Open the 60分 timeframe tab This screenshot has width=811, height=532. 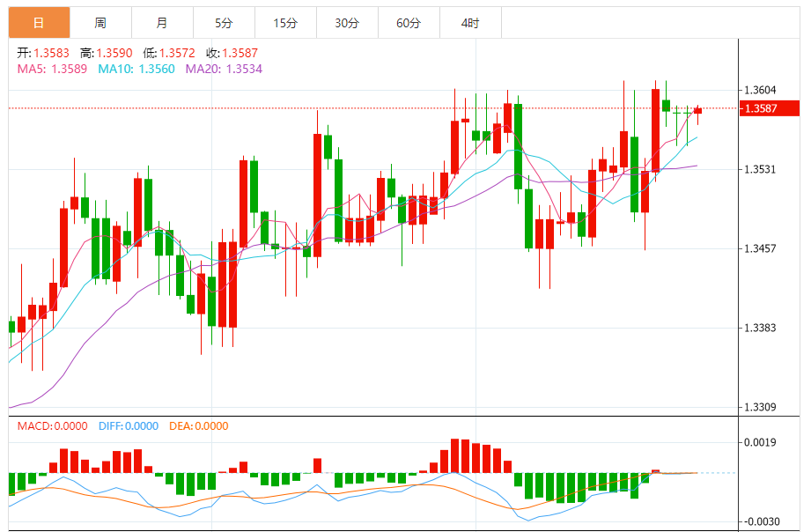pos(409,23)
